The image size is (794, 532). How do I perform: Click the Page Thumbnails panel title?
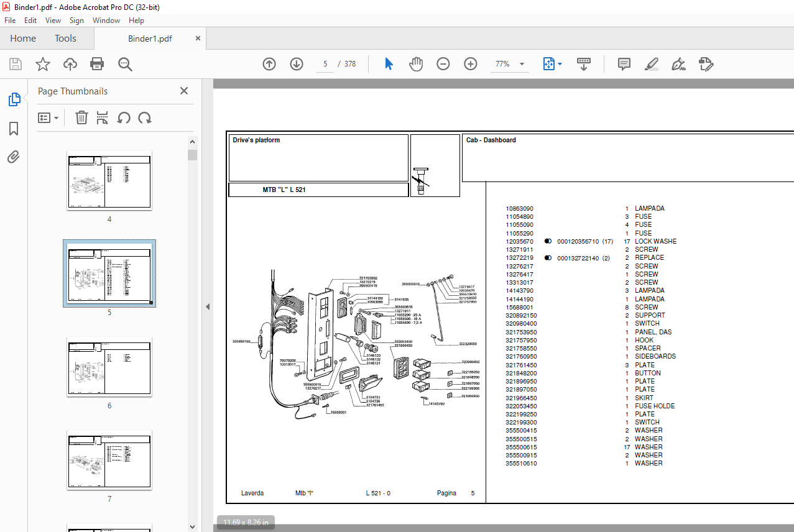(x=73, y=91)
